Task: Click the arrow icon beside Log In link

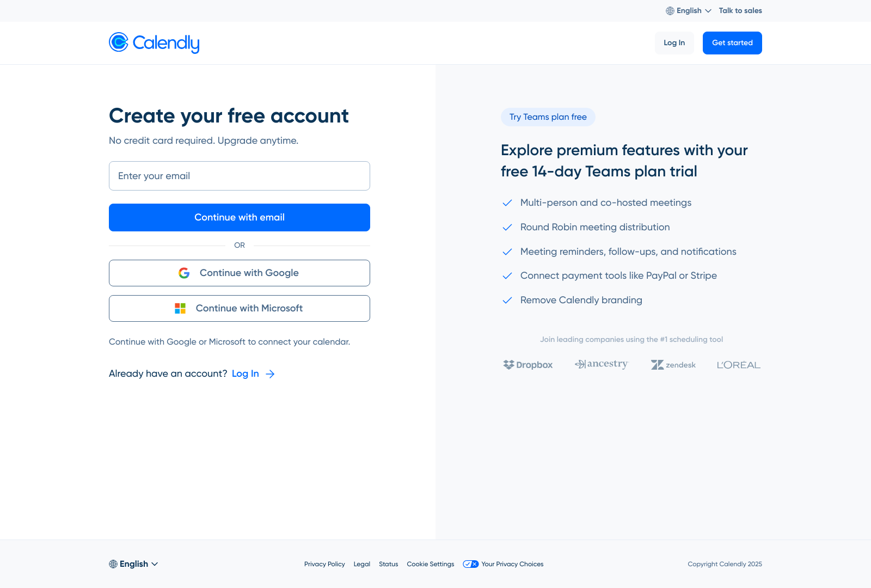Action: tap(270, 373)
